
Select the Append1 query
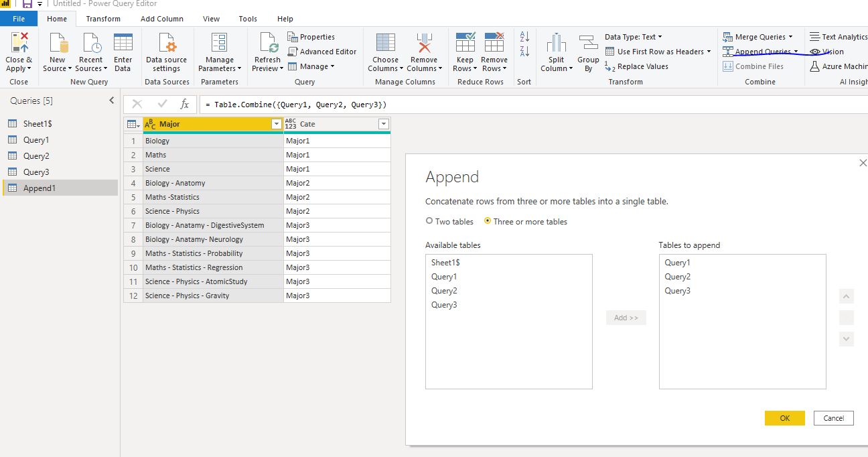60,188
